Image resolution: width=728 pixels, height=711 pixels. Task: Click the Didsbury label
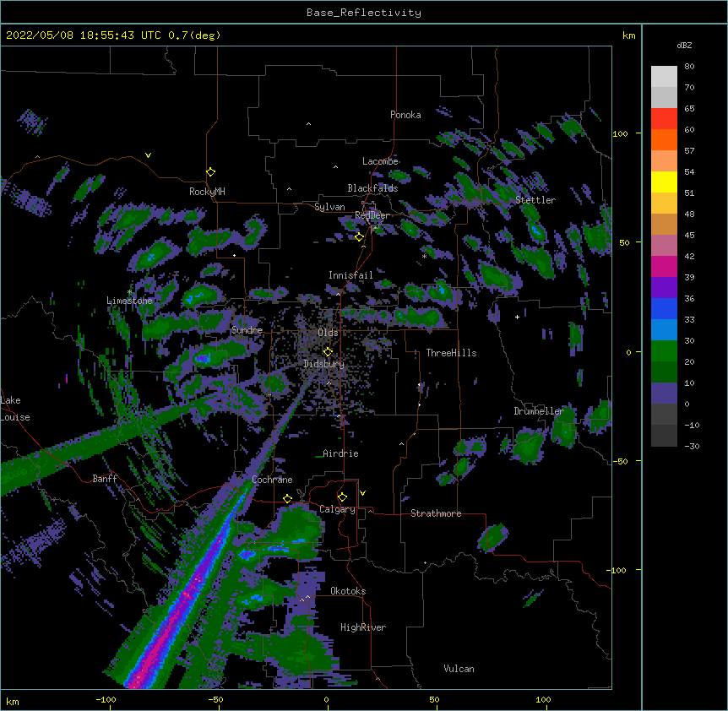pos(323,364)
